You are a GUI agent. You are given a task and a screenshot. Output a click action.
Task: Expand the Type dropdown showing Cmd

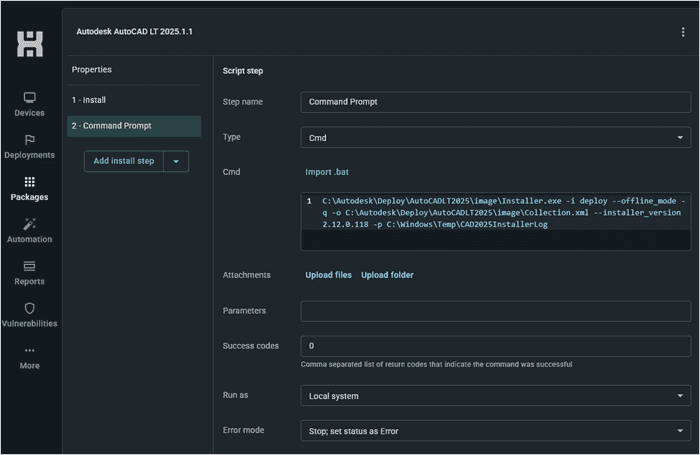(x=495, y=137)
